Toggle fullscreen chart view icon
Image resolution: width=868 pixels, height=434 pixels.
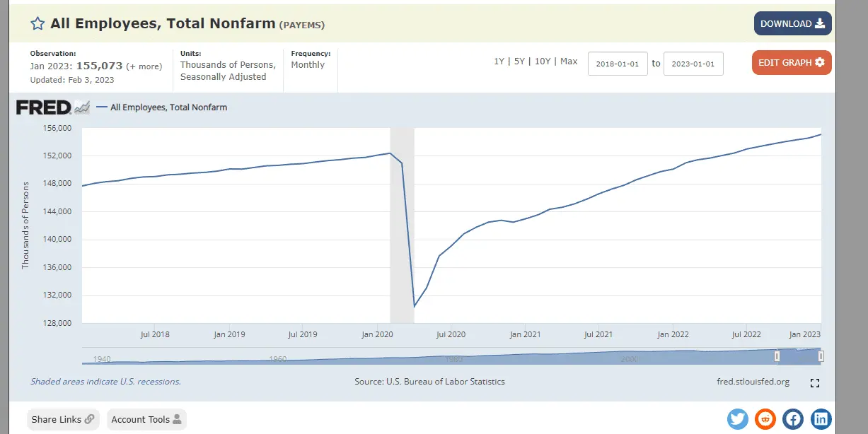(x=814, y=382)
